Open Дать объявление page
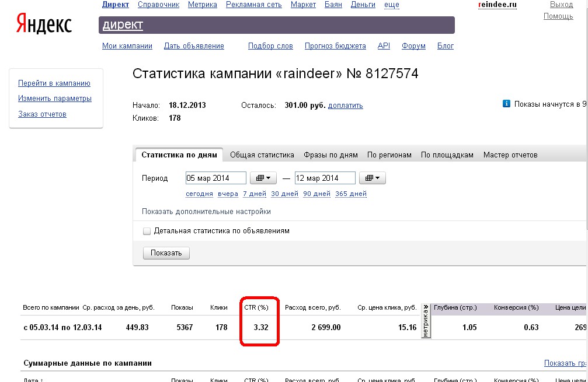Image resolution: width=588 pixels, height=382 pixels. click(x=194, y=45)
